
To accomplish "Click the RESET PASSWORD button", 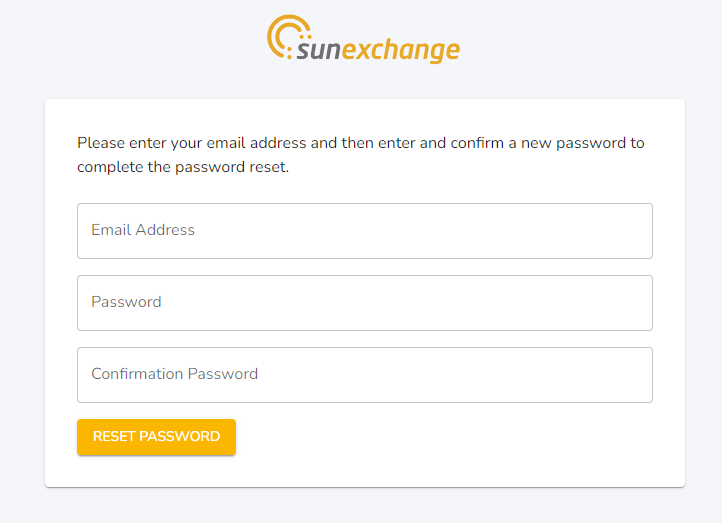I will 157,437.
